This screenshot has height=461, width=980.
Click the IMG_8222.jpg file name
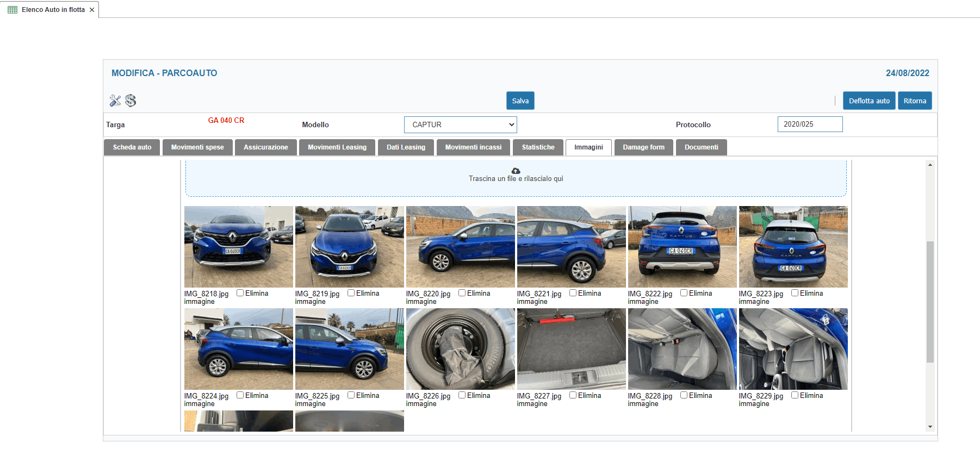click(x=650, y=294)
